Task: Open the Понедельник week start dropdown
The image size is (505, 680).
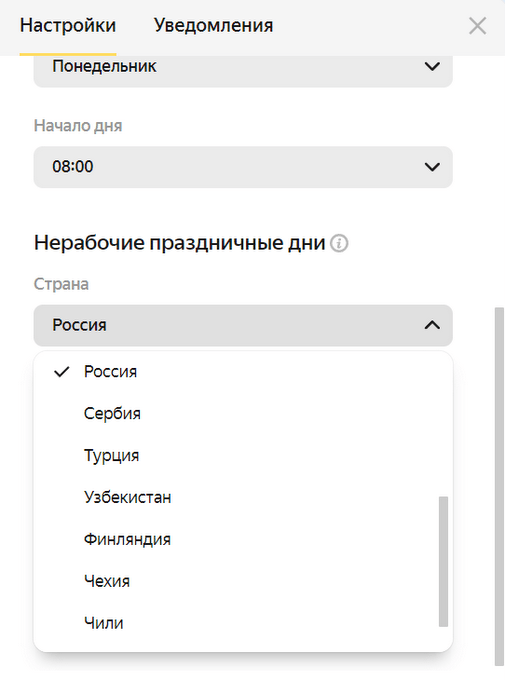Action: pos(243,69)
